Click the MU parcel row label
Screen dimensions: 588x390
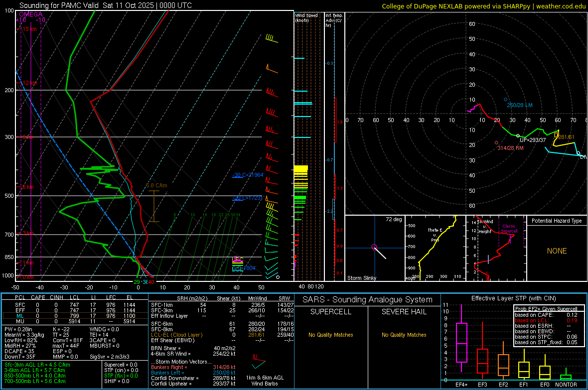(20, 321)
